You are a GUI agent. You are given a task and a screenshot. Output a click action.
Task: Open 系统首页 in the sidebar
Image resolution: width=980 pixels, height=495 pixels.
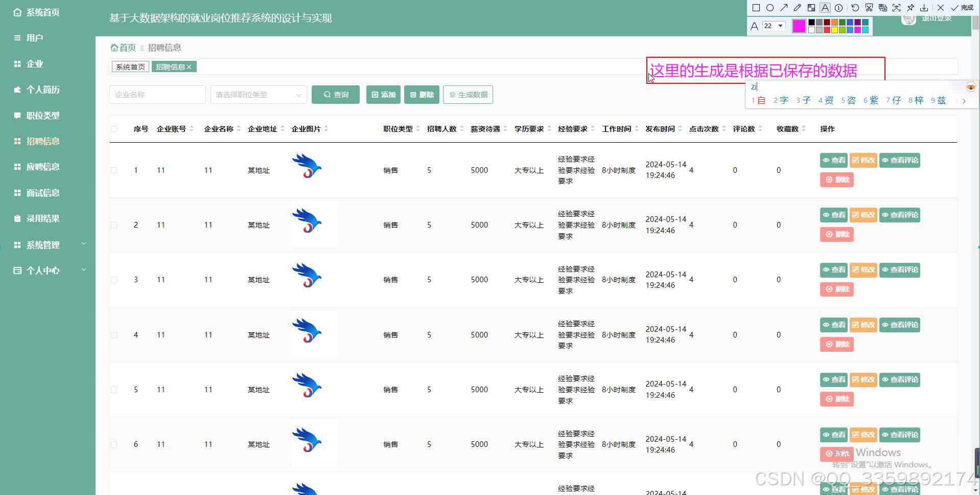tap(37, 12)
